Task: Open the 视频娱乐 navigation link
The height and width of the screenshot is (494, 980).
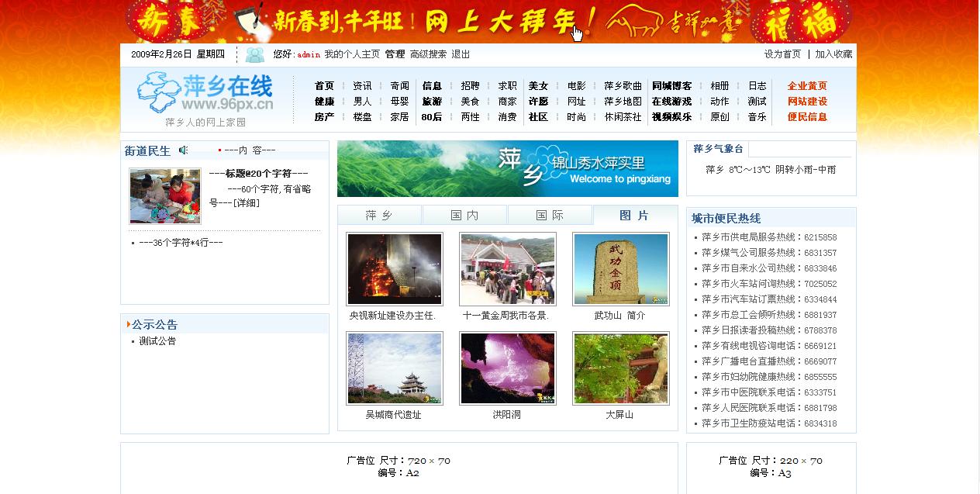Action: 671,117
